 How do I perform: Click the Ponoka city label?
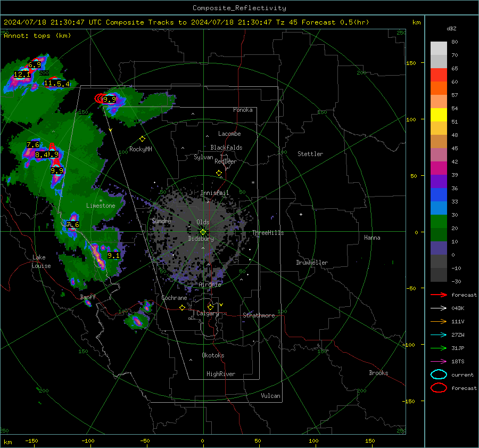[243, 110]
